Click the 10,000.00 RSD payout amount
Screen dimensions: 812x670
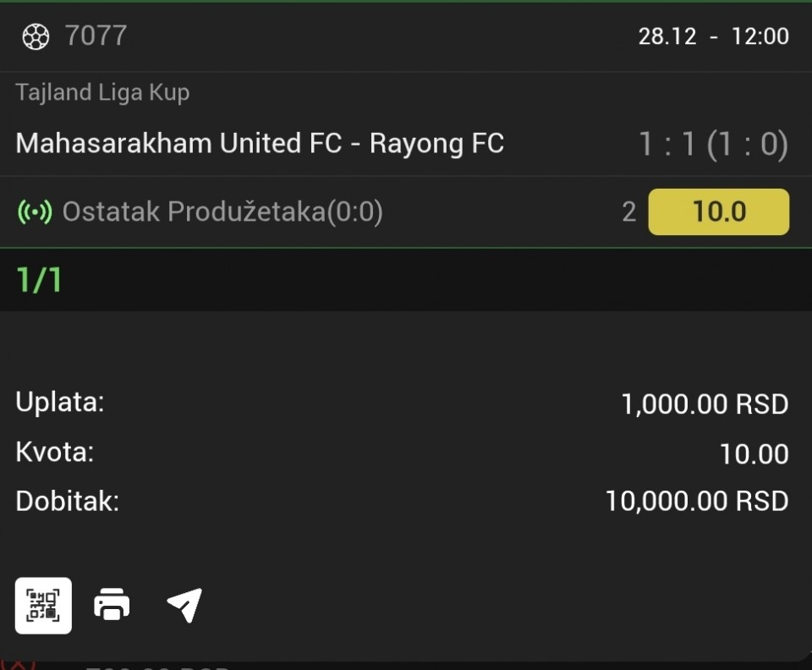click(x=696, y=502)
